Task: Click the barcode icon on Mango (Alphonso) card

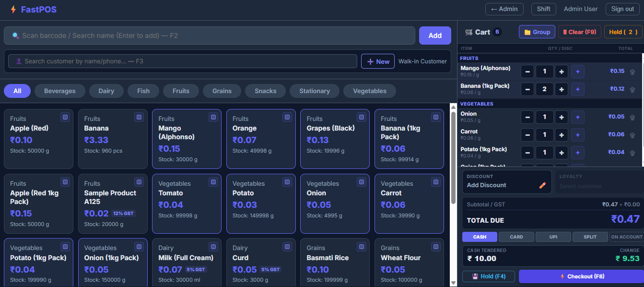Action: coord(213,117)
